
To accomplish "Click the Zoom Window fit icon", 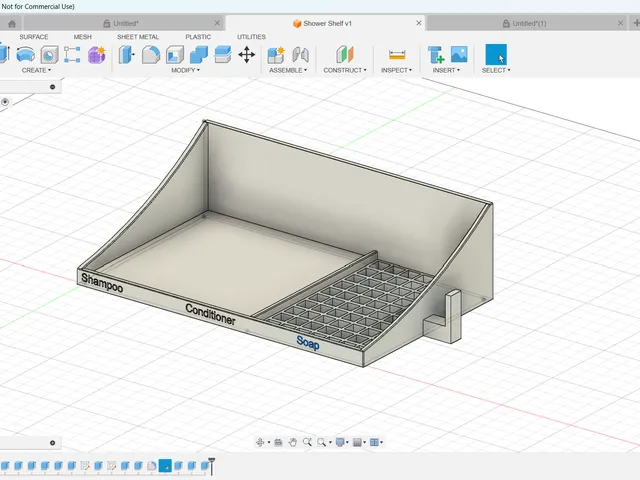I will [322, 442].
